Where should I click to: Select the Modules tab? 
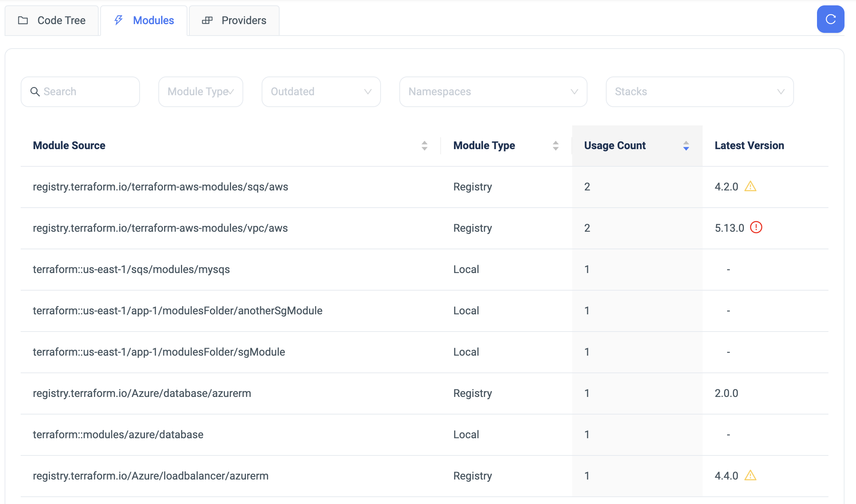click(144, 21)
